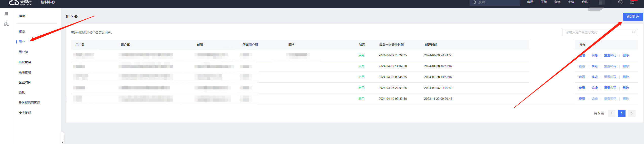Click the IAM service icon in left rail
Screen dimensions: 644x144
point(6,24)
